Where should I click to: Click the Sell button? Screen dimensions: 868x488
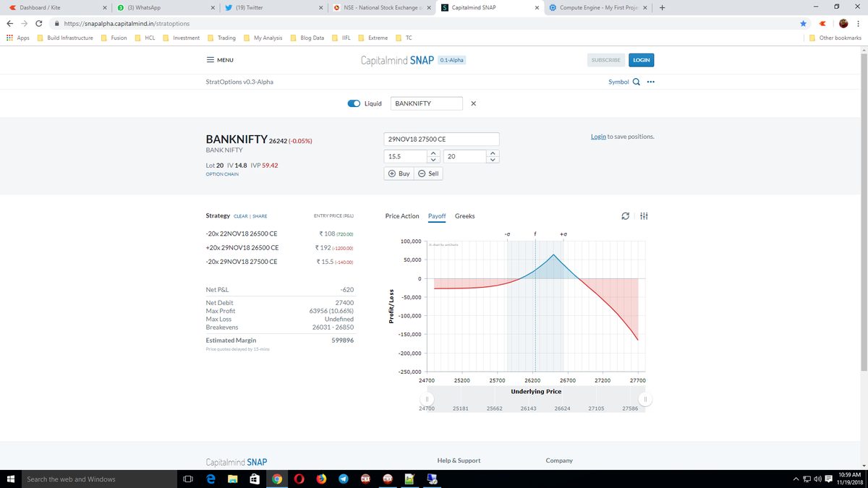tap(429, 174)
